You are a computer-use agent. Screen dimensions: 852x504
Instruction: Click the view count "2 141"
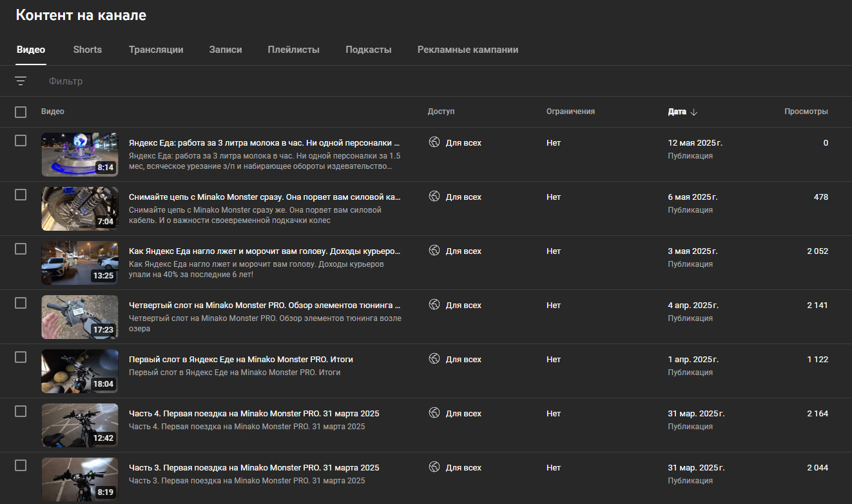(818, 305)
